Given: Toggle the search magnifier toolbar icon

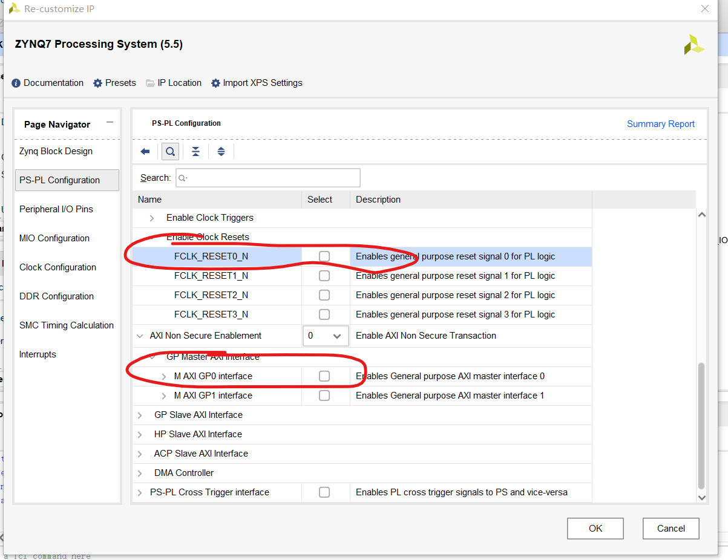Looking at the screenshot, I should [x=170, y=152].
